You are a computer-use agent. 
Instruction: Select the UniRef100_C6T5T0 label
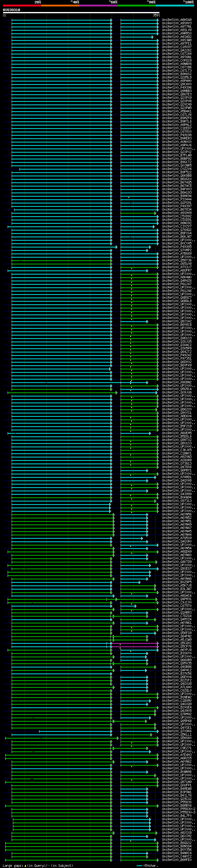pyautogui.click(x=177, y=606)
